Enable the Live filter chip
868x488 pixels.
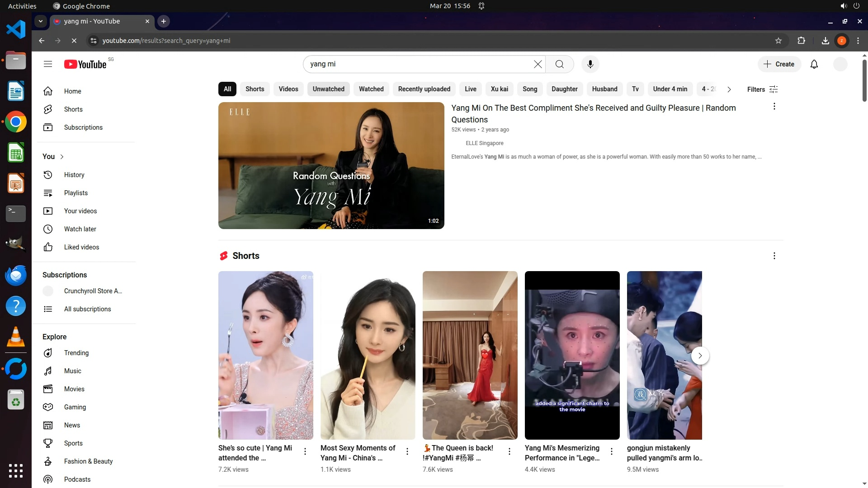pos(470,89)
